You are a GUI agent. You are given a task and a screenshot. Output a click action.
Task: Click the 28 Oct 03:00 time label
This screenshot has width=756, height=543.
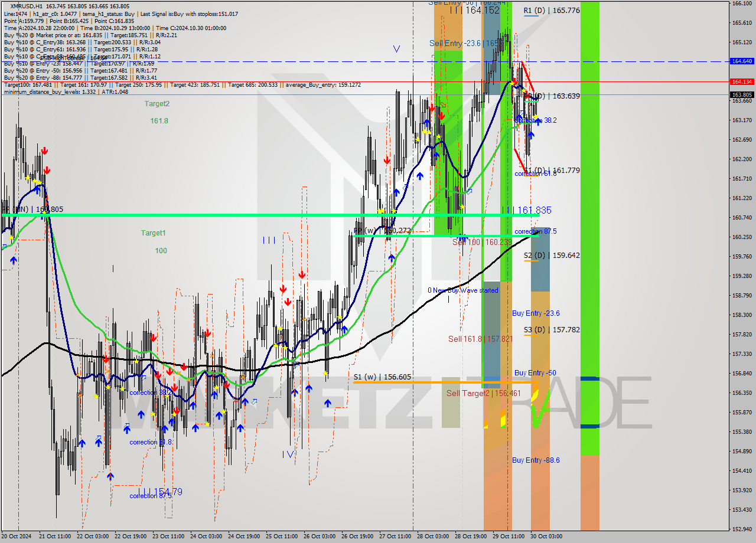point(433,537)
